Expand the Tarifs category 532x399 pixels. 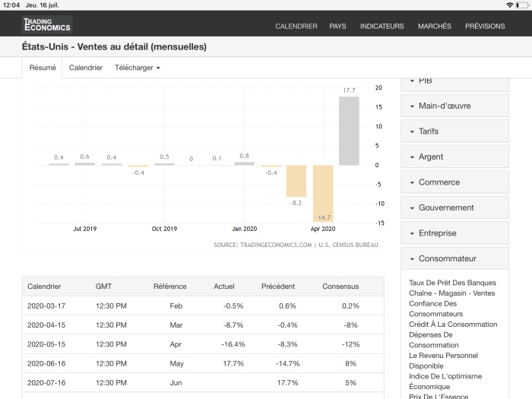pyautogui.click(x=454, y=131)
